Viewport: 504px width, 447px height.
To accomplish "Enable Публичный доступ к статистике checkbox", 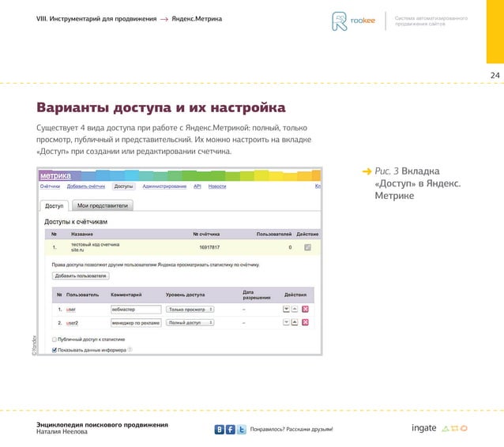I will 55,340.
